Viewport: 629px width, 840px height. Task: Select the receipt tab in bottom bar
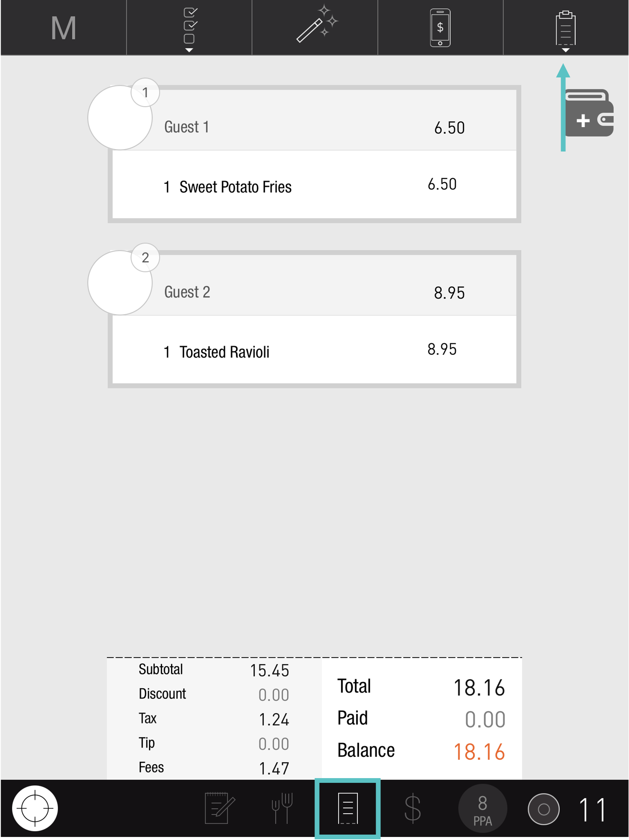348,808
